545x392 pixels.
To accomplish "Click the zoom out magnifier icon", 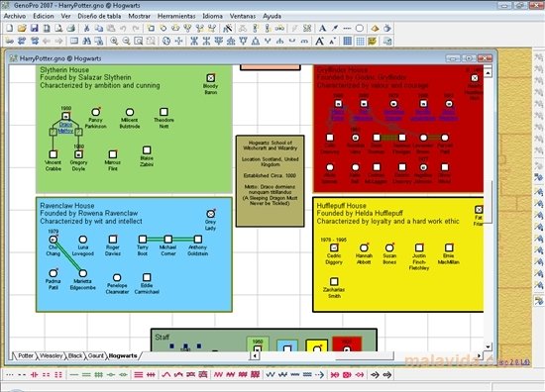I will [126, 41].
